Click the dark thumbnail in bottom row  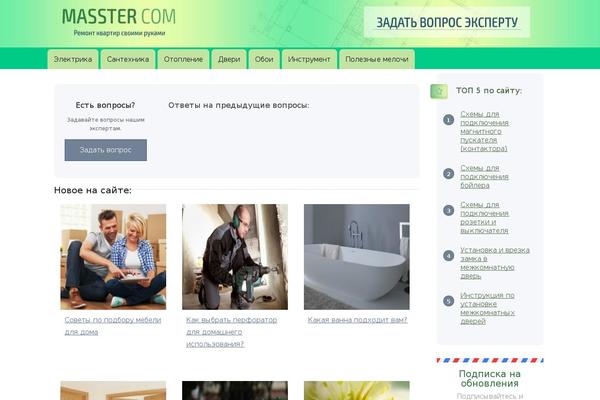click(x=235, y=390)
